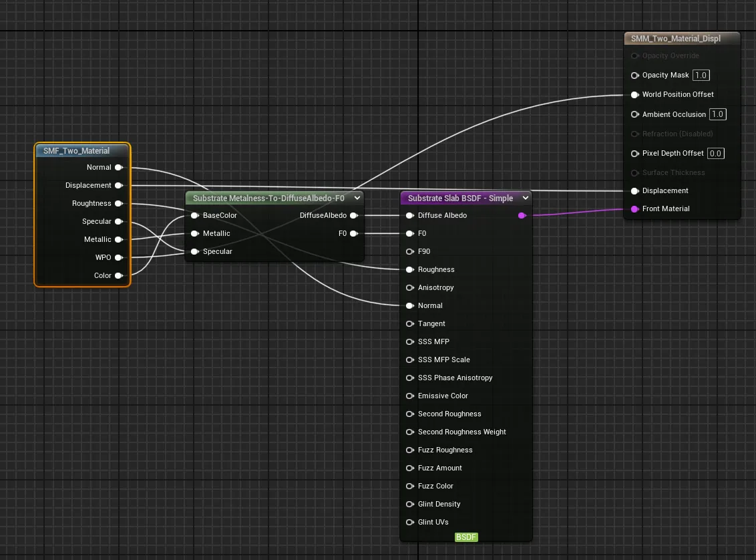
Task: Click the Pixel Depth Offset input pin
Action: click(x=635, y=154)
